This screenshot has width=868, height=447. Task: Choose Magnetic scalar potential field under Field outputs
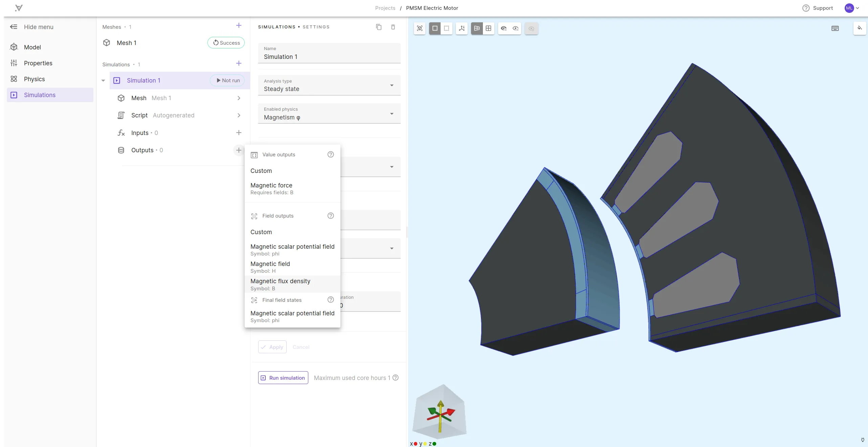tap(292, 250)
